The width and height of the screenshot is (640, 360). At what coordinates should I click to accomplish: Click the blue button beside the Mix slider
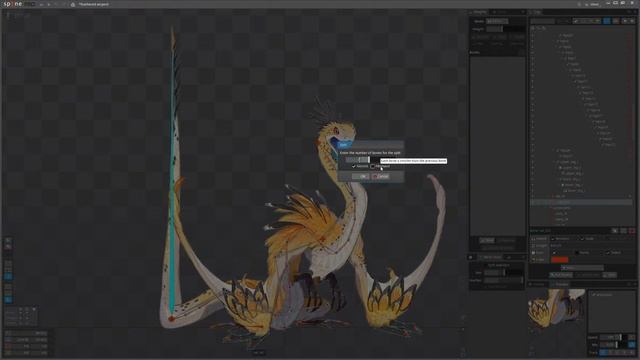[x=632, y=345]
